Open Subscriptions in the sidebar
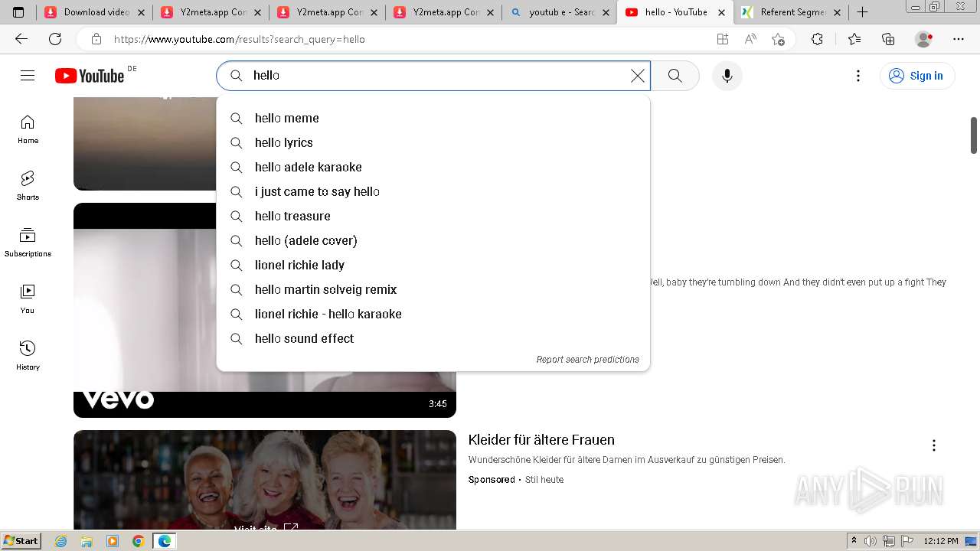 28,243
